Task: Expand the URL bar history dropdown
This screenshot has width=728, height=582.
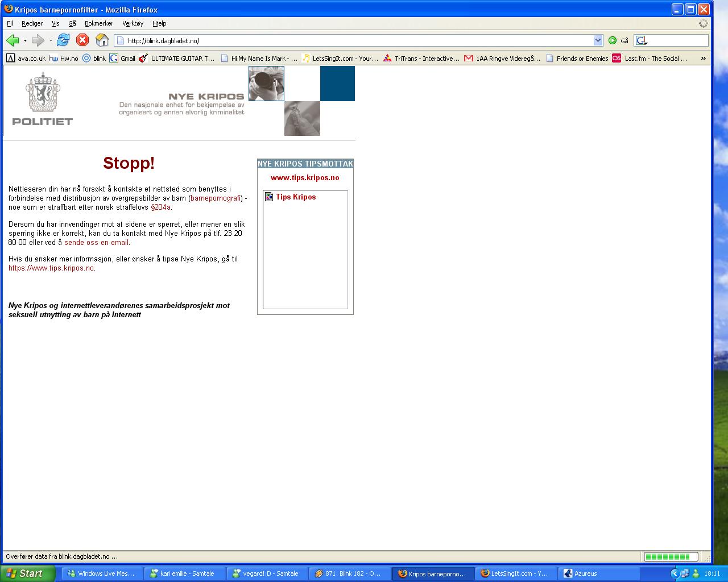Action: (598, 40)
